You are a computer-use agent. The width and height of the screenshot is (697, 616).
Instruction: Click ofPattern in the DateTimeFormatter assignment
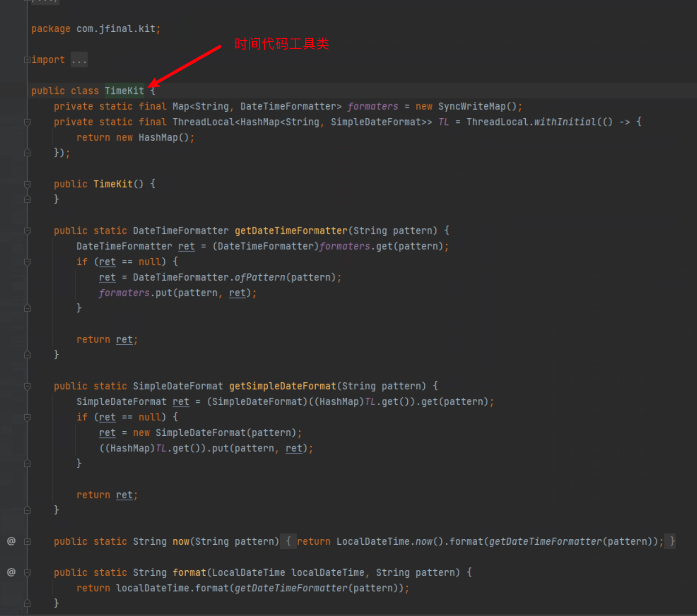[x=260, y=278]
